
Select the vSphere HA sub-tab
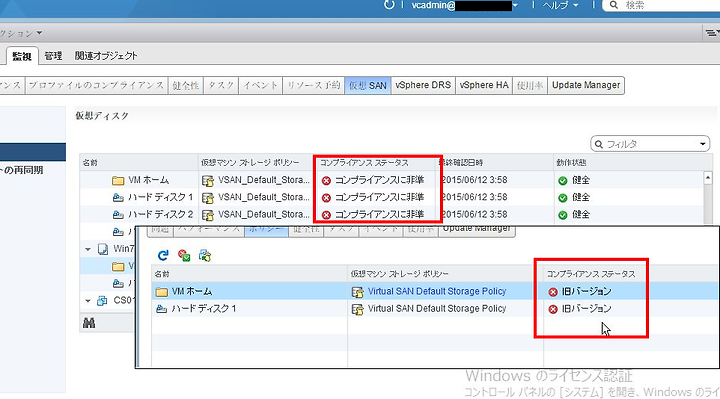(484, 85)
